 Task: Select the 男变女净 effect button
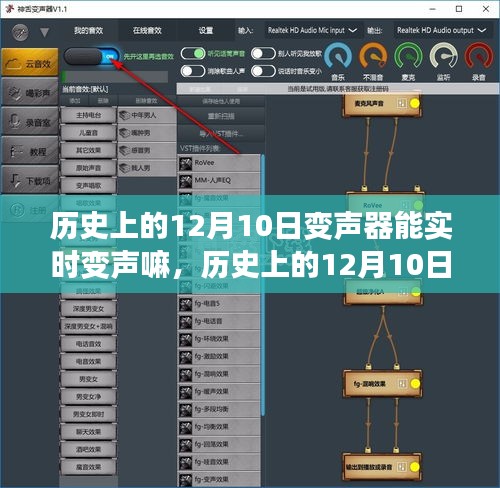(x=88, y=397)
